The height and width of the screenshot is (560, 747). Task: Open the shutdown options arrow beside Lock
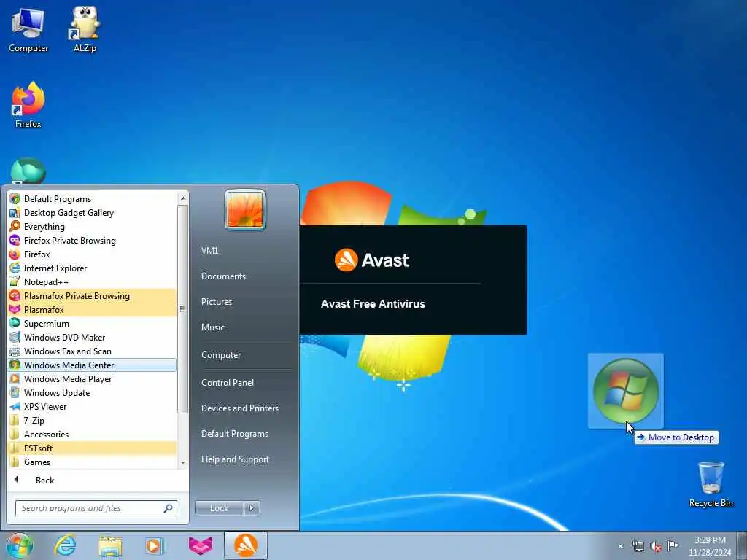tap(252, 508)
